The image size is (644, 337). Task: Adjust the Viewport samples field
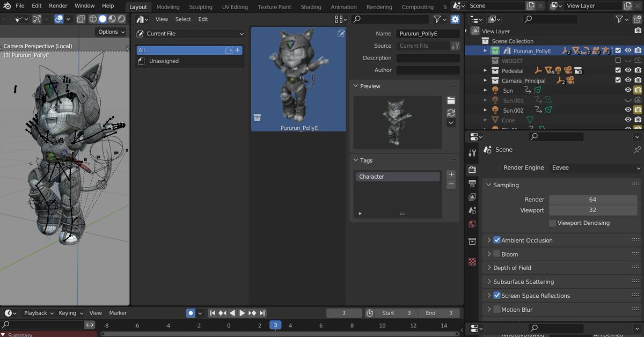point(593,210)
